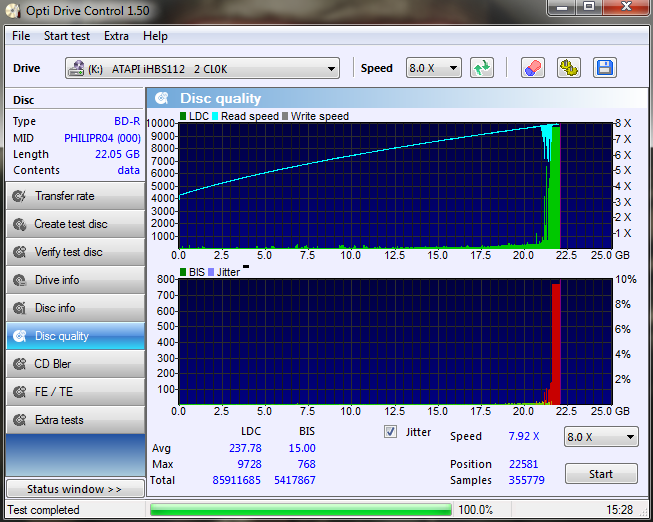Viewport: 653px width, 522px height.
Task: Select the Disc info tab
Action: point(75,308)
